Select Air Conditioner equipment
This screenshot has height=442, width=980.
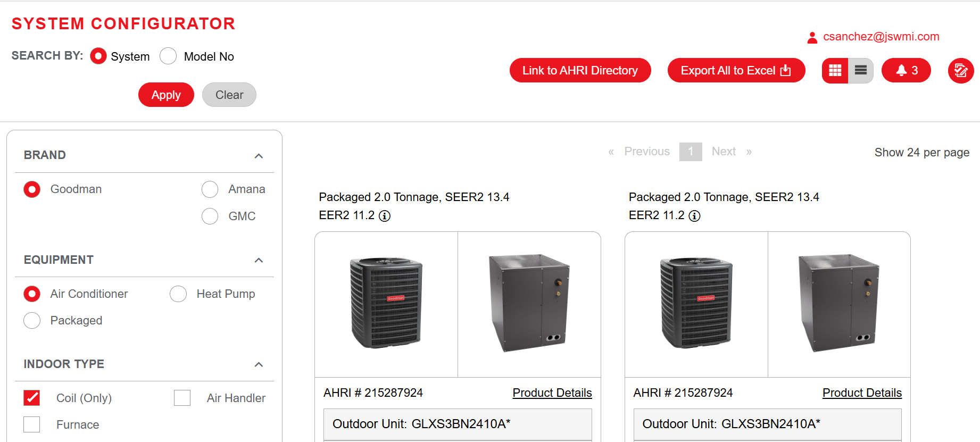(x=32, y=294)
